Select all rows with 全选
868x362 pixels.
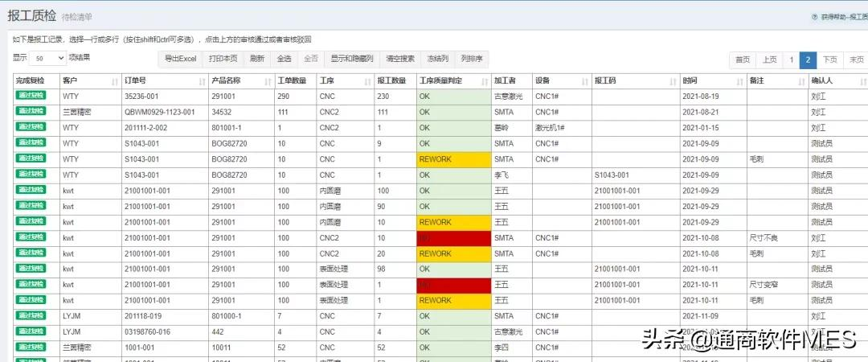click(284, 59)
